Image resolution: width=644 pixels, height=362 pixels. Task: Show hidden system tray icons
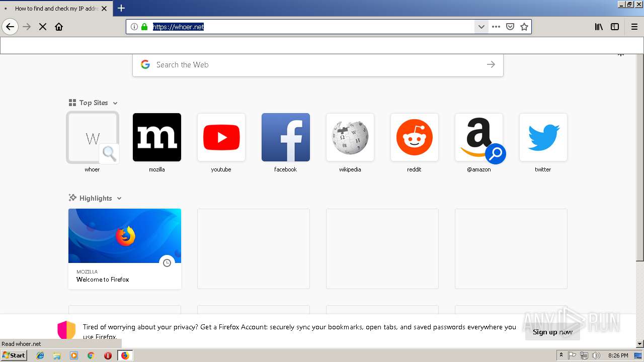[x=561, y=355]
